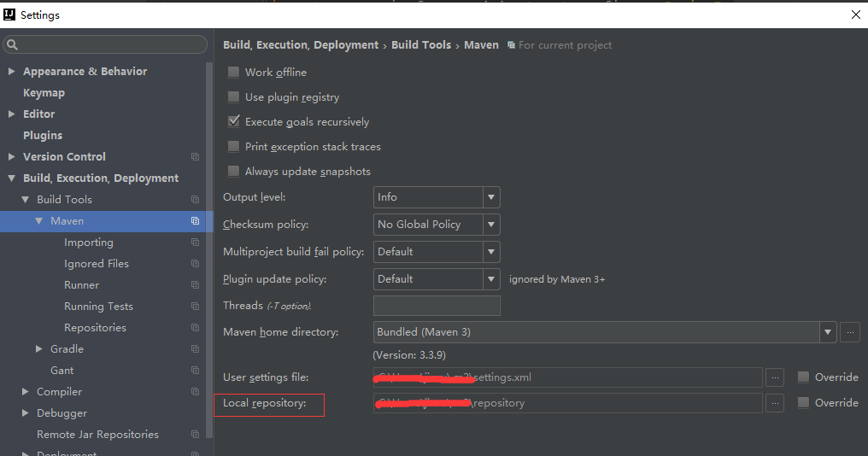Viewport: 868px width, 456px height.
Task: Click project-level icon next to Importing
Action: (x=195, y=243)
